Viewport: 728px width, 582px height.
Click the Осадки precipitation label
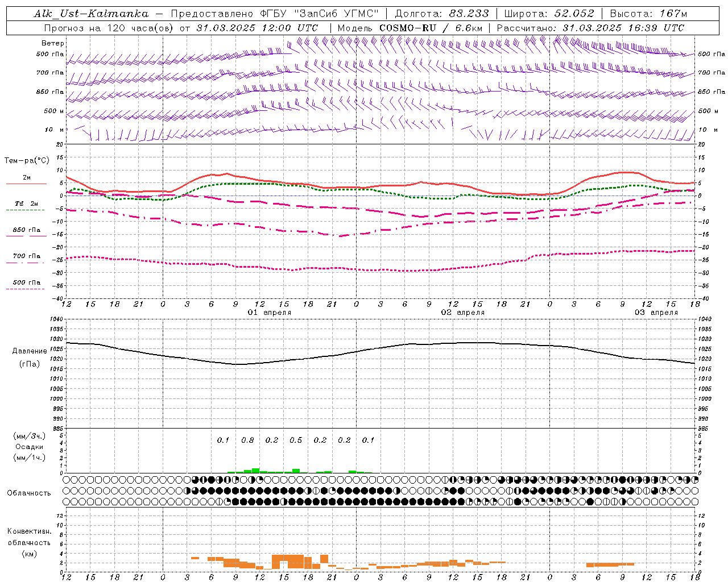click(29, 447)
